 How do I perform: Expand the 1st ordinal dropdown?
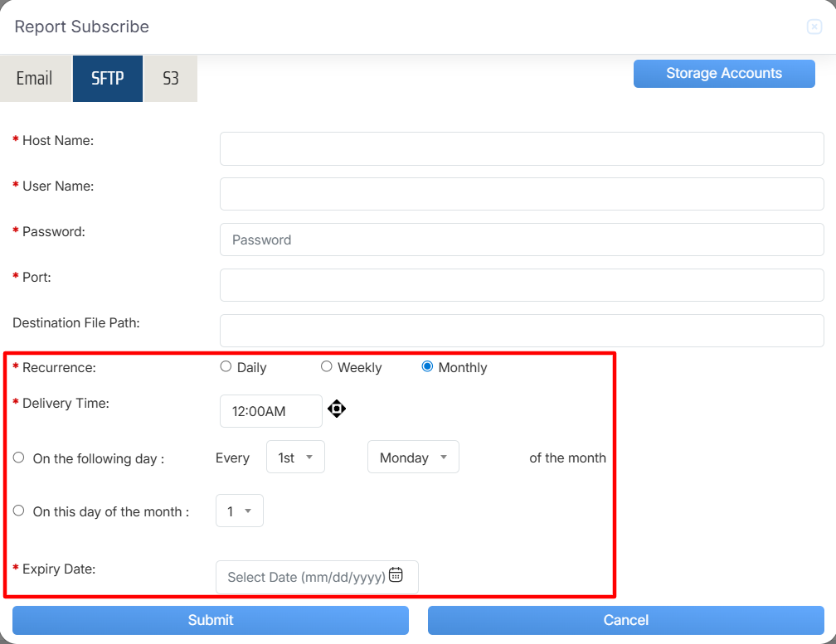pyautogui.click(x=295, y=458)
